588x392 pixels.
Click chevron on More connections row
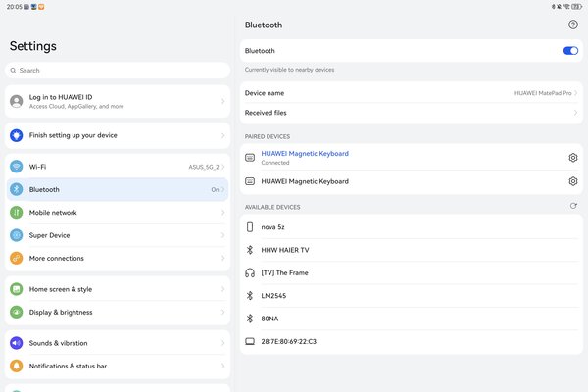pos(223,258)
